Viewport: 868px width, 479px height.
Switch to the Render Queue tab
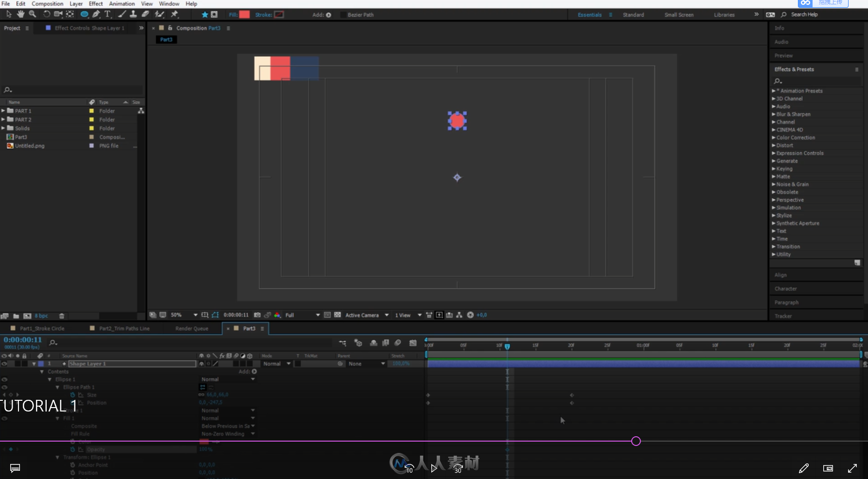[x=192, y=328]
